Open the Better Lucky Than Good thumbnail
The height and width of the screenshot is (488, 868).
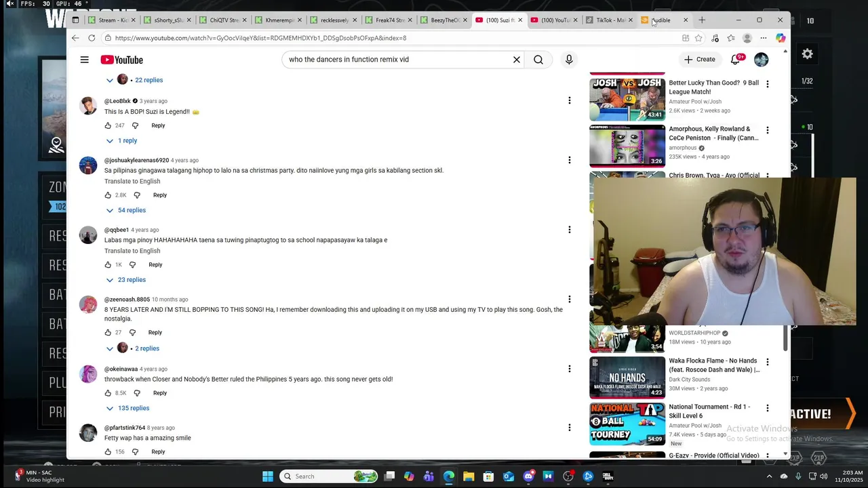coord(627,99)
